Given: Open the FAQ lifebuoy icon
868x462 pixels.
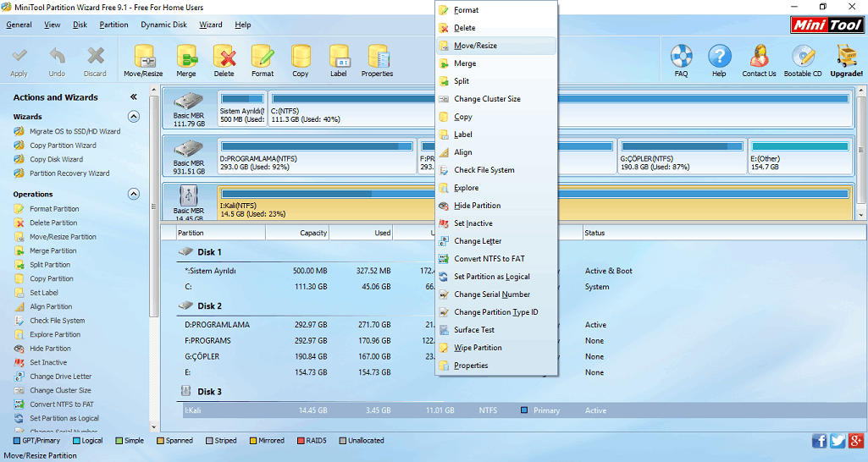Looking at the screenshot, I should pyautogui.click(x=682, y=60).
